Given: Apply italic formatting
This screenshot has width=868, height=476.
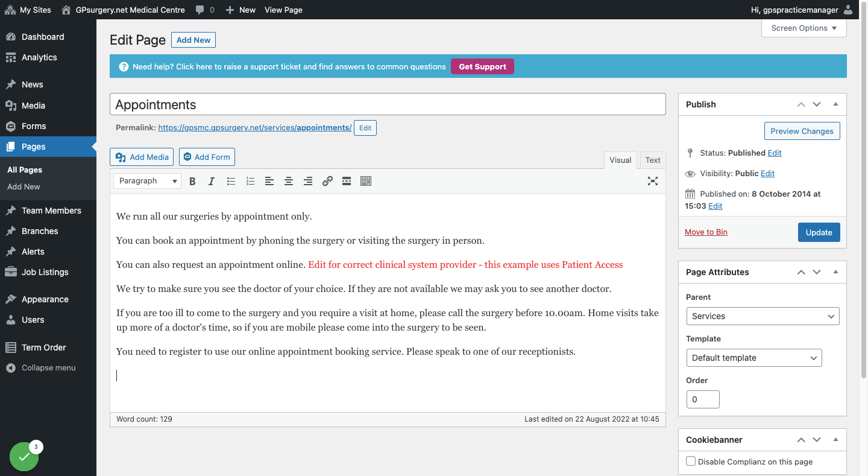Looking at the screenshot, I should tap(212, 181).
